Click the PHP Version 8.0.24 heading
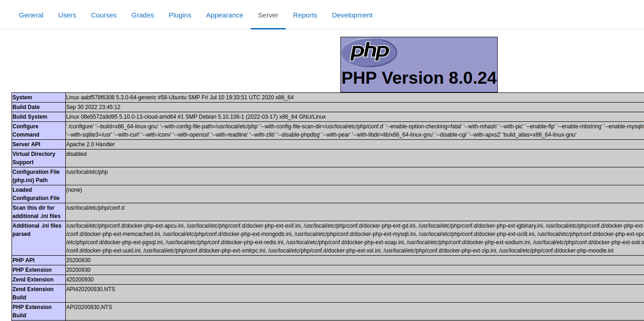This screenshot has width=644, height=321. [419, 78]
